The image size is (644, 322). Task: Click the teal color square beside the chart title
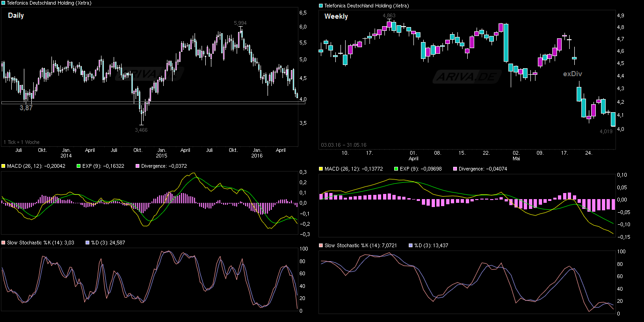[x=320, y=6]
